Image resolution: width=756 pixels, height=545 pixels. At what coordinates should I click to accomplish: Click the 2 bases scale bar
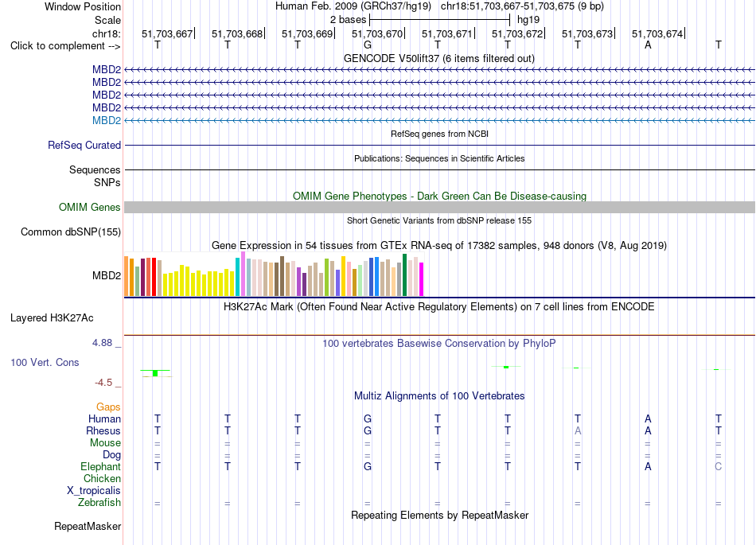coord(439,20)
